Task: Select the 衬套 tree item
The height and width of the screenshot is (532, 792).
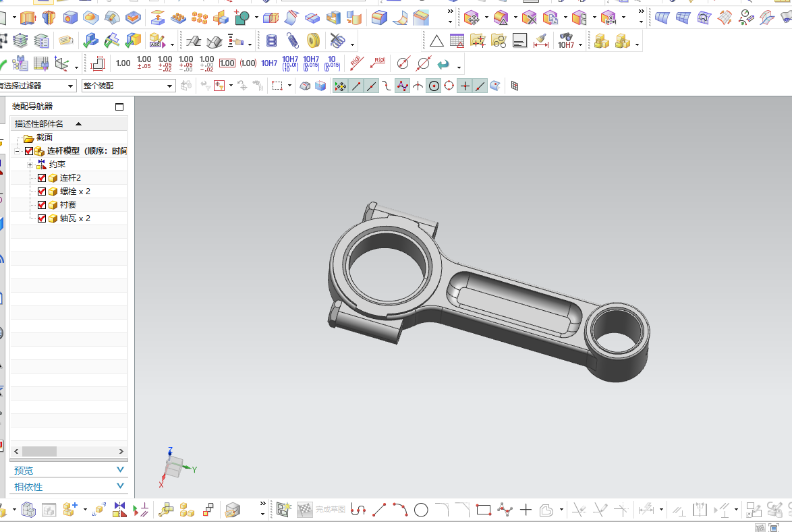Action: pyautogui.click(x=68, y=205)
